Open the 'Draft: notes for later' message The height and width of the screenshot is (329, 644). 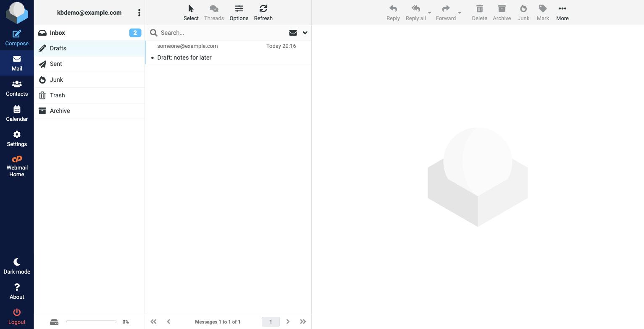(184, 57)
